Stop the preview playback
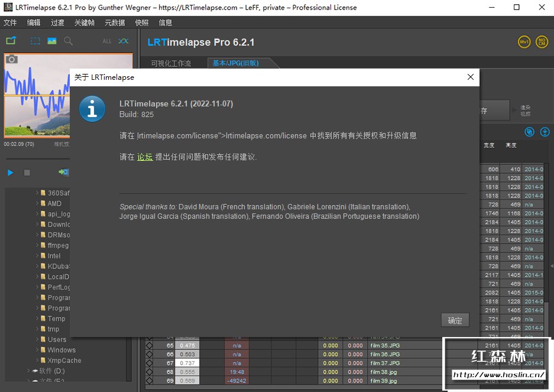This screenshot has height=392, width=554. (27, 173)
